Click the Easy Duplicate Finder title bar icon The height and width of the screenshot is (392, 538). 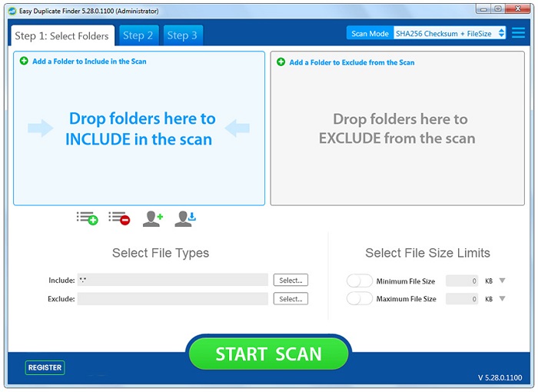pos(12,11)
